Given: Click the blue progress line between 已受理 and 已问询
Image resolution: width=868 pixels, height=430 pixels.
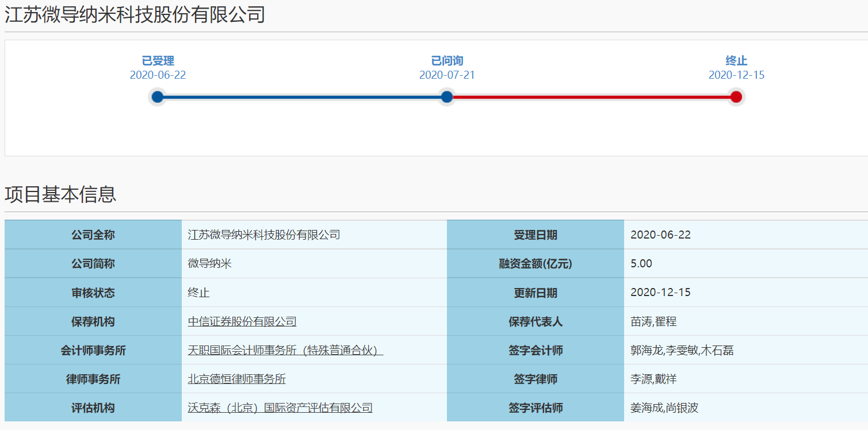Looking at the screenshot, I should click(302, 97).
